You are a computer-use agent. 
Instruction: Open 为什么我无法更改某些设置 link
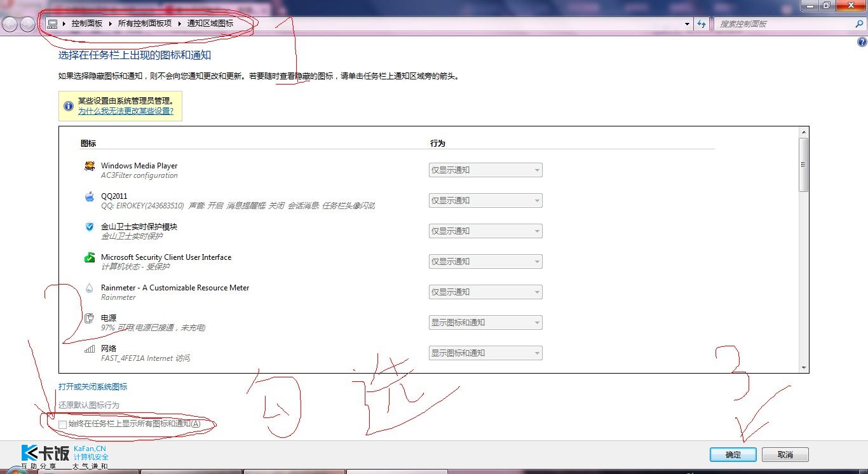click(x=126, y=111)
